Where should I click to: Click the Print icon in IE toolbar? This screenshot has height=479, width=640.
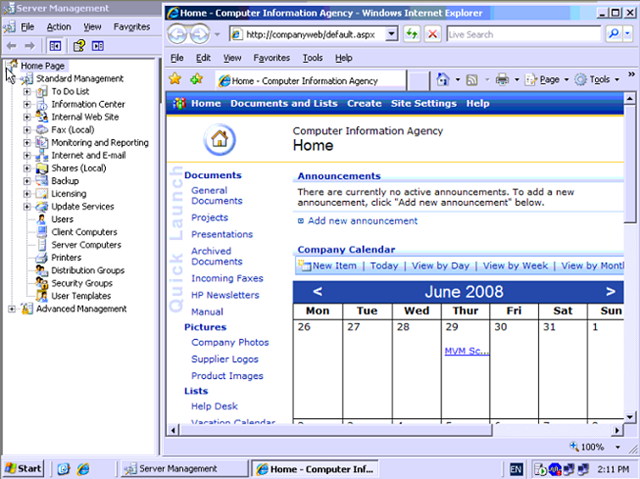point(502,80)
